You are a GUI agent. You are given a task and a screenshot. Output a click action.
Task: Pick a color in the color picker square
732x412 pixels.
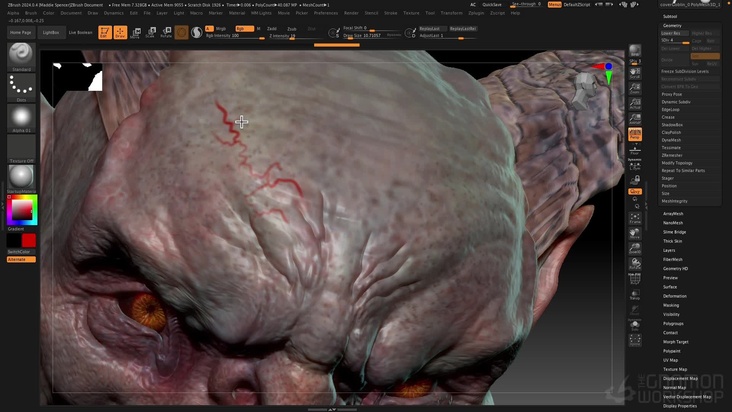click(x=21, y=209)
